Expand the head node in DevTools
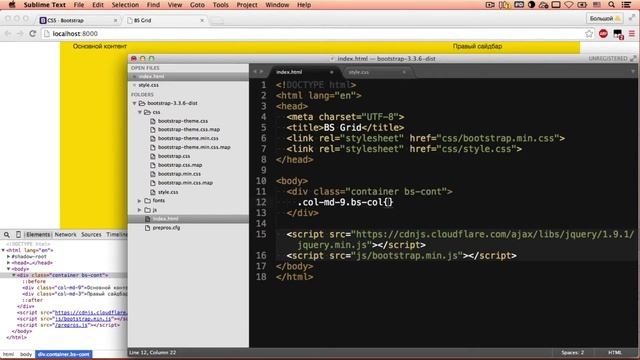The image size is (640, 360). click(x=9, y=263)
